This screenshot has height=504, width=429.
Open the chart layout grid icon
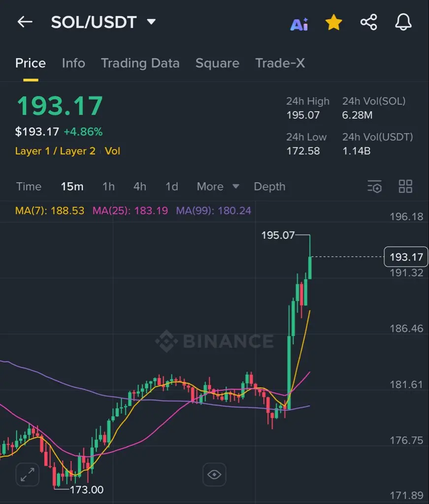click(x=405, y=187)
